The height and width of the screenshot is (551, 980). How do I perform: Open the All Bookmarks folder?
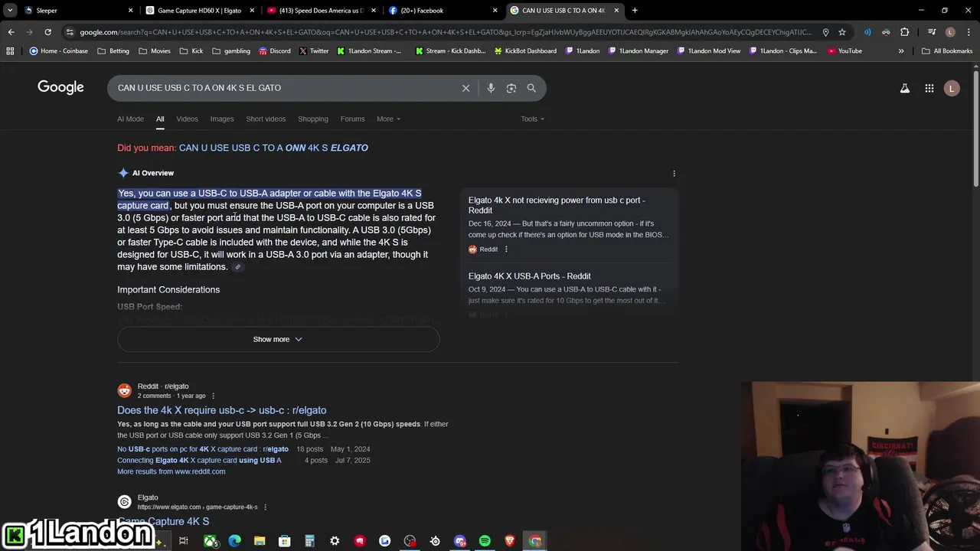coord(947,51)
